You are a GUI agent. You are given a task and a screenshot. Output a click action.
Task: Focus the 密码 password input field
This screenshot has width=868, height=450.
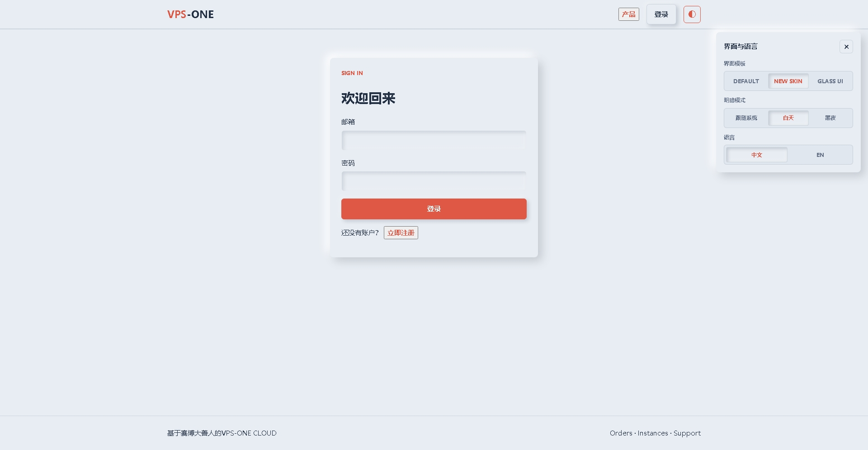(434, 181)
